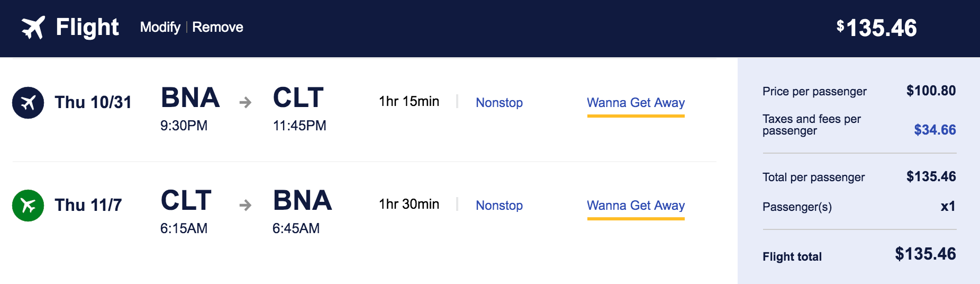980x284 pixels.
Task: Click the 1hr 30min flight duration
Action: [409, 204]
